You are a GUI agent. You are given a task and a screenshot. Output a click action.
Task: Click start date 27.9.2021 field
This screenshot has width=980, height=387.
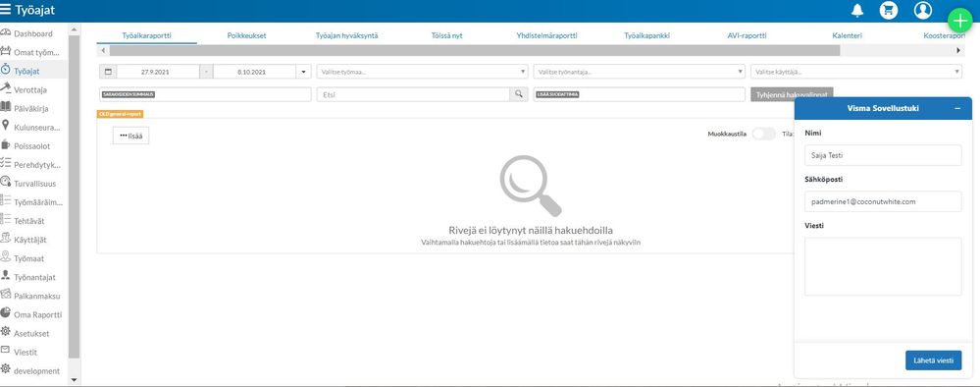158,72
